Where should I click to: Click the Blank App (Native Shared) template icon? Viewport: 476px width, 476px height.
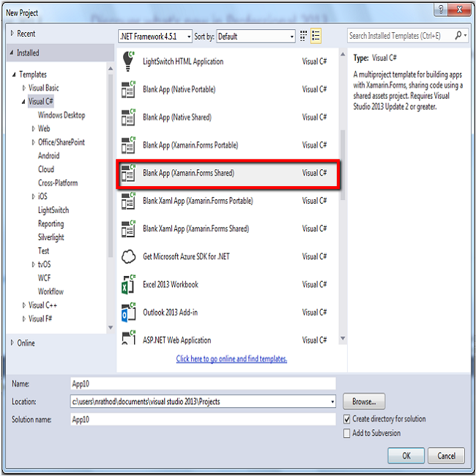(128, 117)
